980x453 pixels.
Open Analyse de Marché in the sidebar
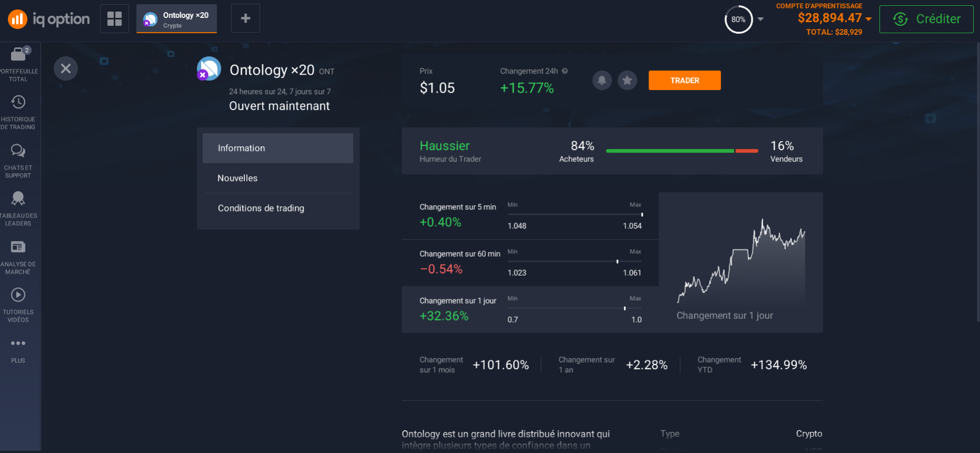click(x=18, y=257)
